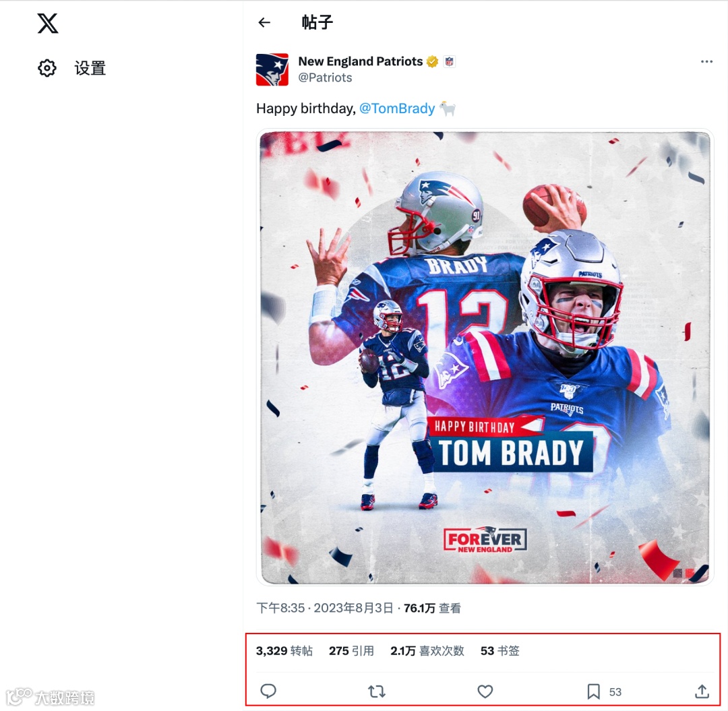View the 2.1万 likes list
The width and height of the screenshot is (728, 711).
coord(427,650)
